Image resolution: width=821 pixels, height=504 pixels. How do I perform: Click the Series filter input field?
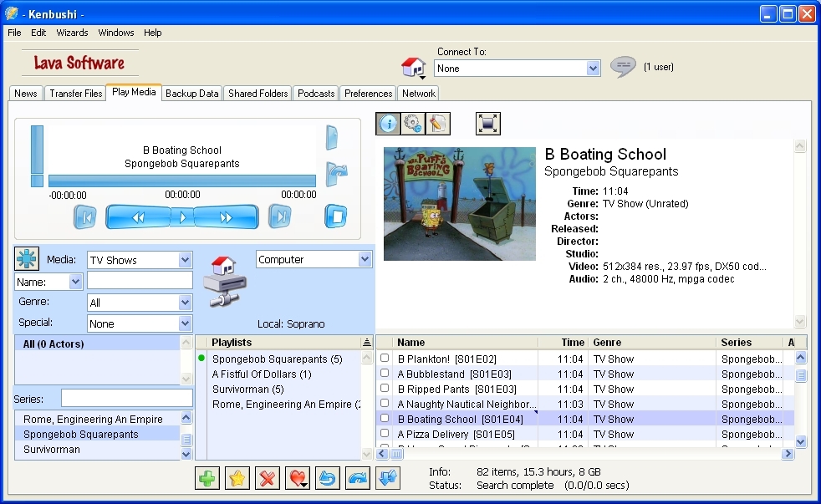click(x=127, y=399)
